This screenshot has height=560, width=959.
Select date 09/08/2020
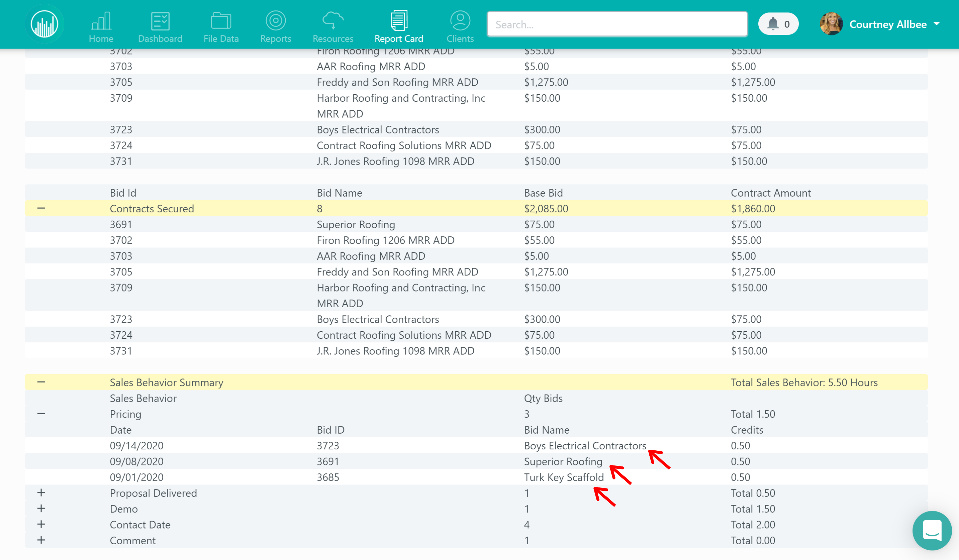tap(137, 462)
